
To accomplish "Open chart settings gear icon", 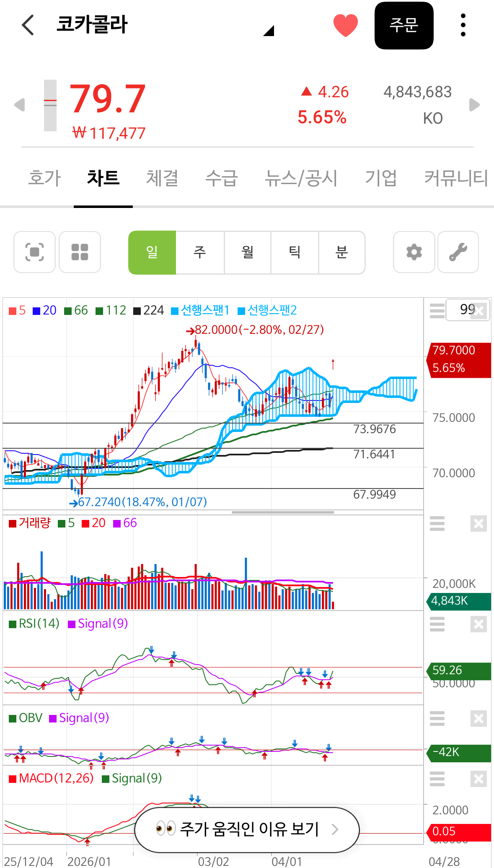I will [414, 252].
